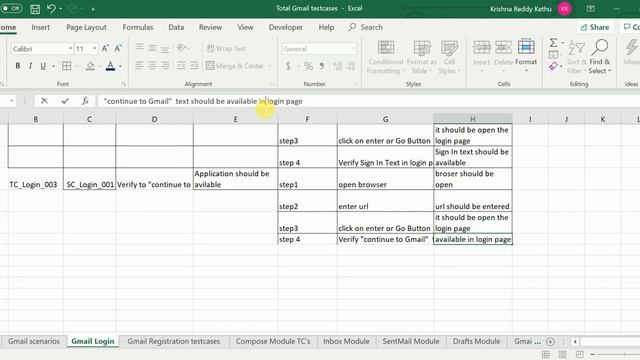Open the Insert ribbon tab

(40, 27)
